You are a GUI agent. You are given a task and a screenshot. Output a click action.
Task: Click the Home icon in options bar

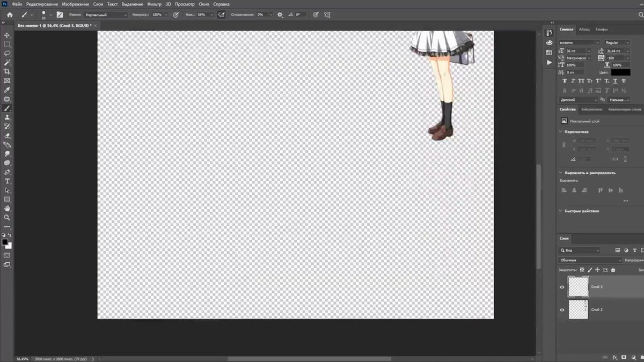(x=10, y=15)
